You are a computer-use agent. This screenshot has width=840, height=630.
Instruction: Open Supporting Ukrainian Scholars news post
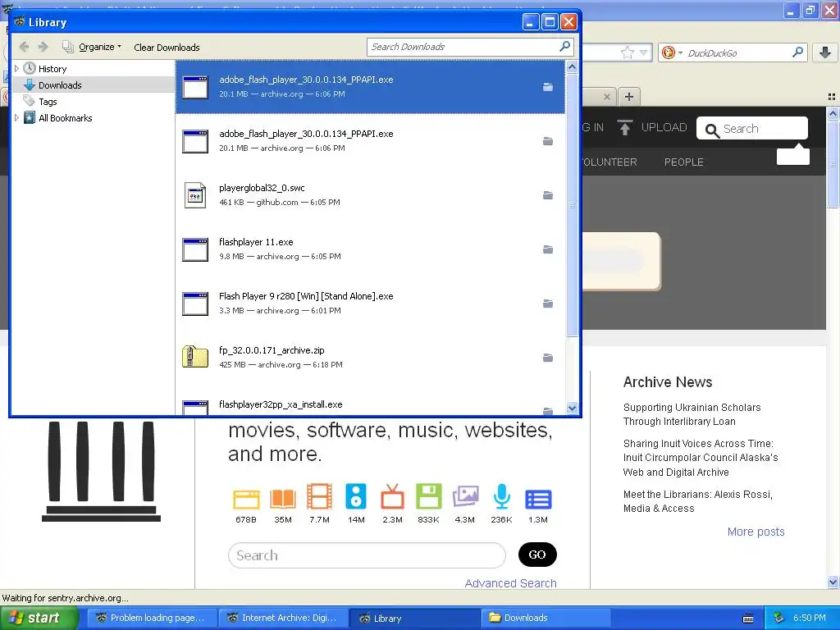692,414
